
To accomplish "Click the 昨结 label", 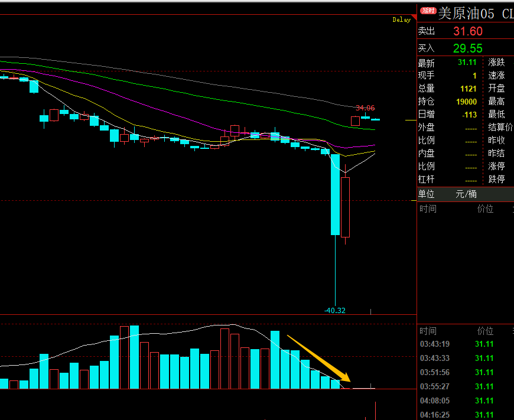I will pyautogui.click(x=496, y=153).
